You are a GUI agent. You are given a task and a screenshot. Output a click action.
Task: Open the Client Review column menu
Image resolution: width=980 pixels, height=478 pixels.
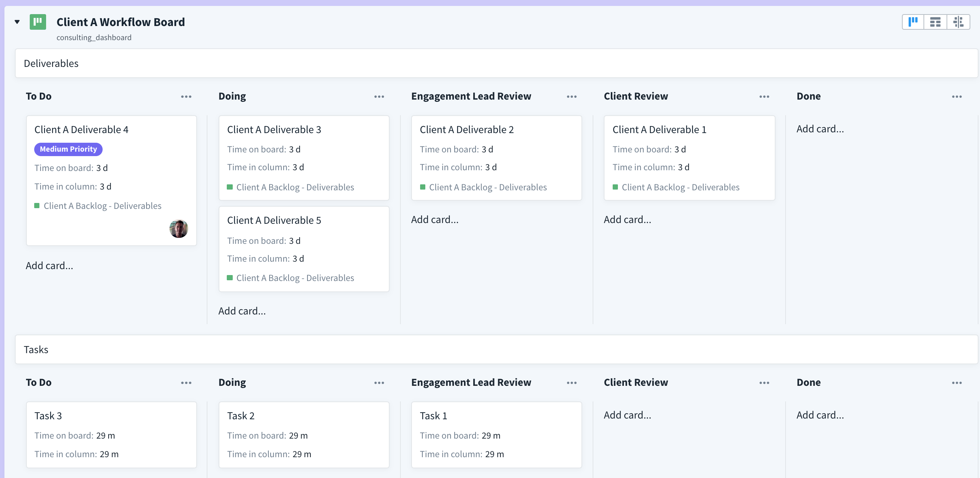(x=764, y=96)
